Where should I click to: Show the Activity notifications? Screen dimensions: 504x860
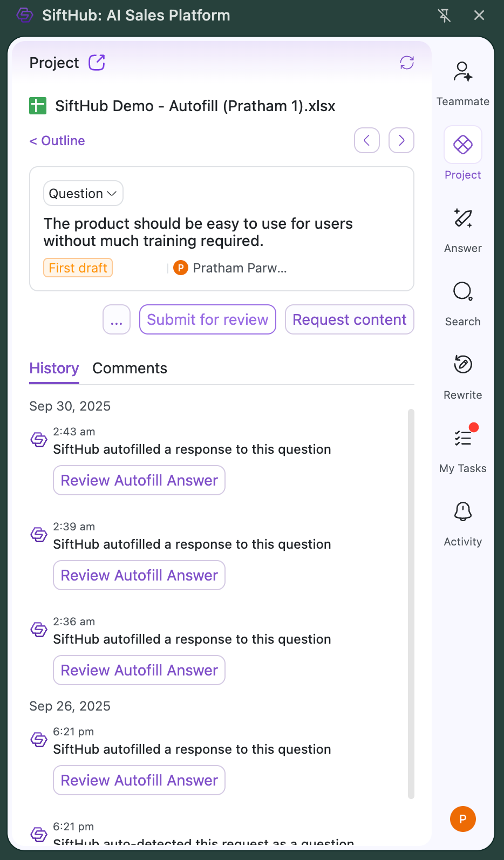[462, 513]
